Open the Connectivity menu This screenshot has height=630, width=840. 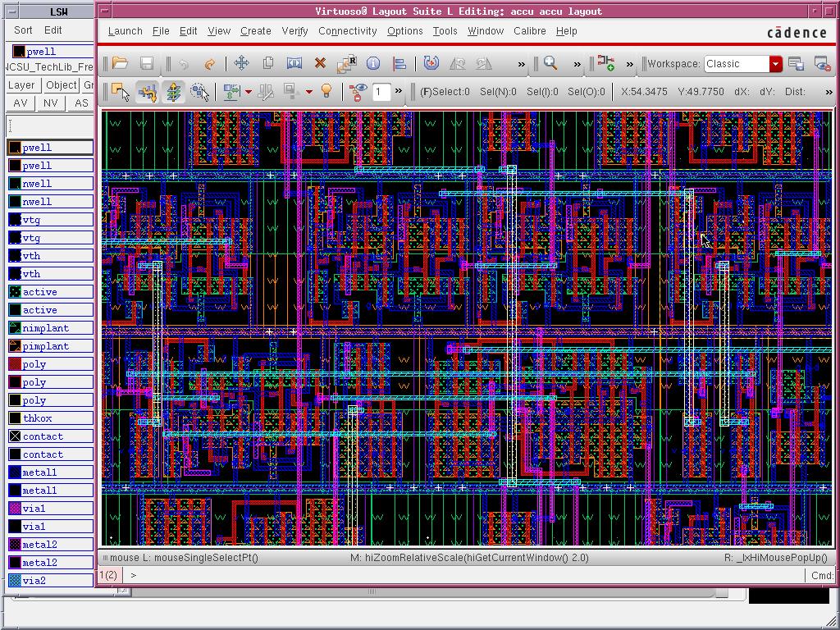347,31
